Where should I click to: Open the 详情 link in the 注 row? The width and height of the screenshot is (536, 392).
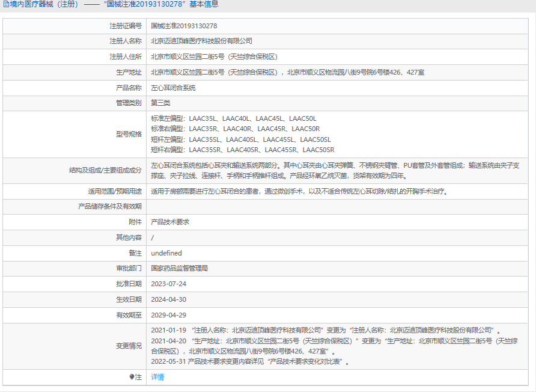157,377
